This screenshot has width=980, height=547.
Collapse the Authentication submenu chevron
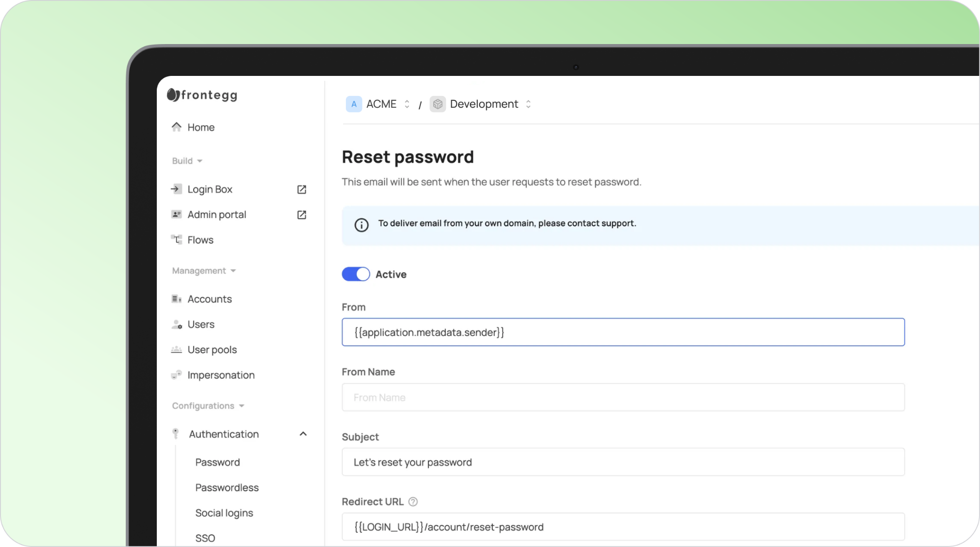(x=303, y=434)
